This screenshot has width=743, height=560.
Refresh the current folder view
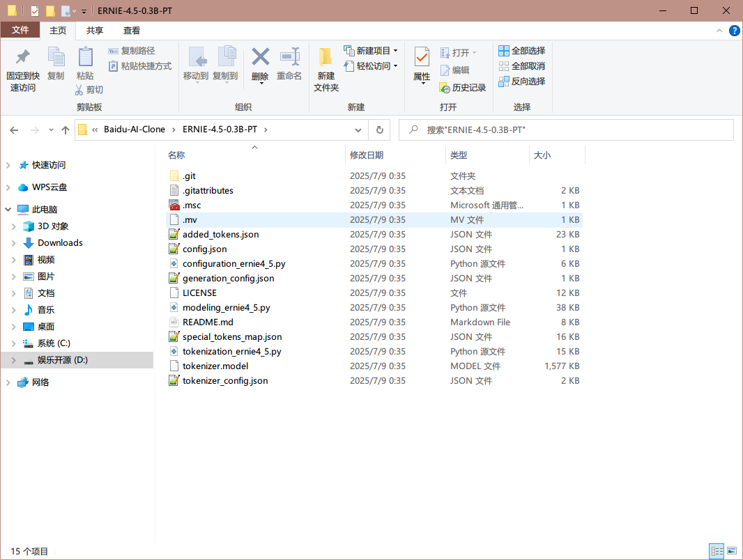coord(380,130)
